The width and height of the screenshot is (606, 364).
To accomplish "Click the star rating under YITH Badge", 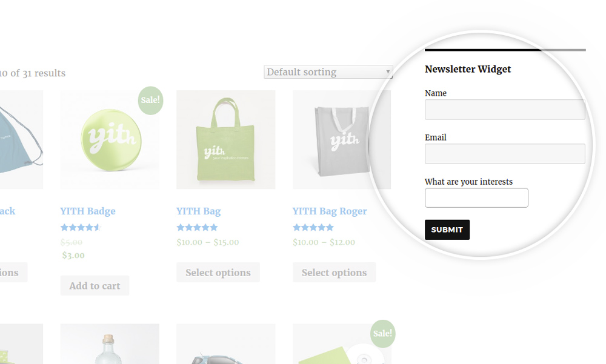I will (x=81, y=227).
